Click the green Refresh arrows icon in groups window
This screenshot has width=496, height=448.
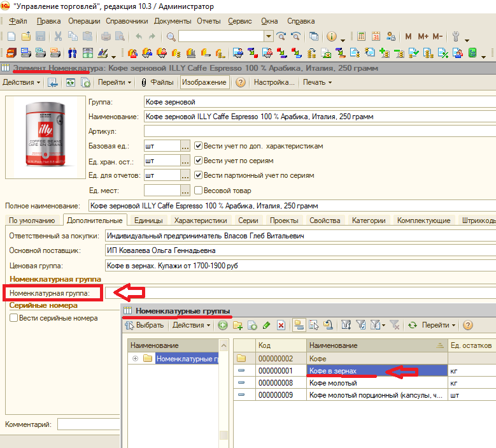(412, 325)
